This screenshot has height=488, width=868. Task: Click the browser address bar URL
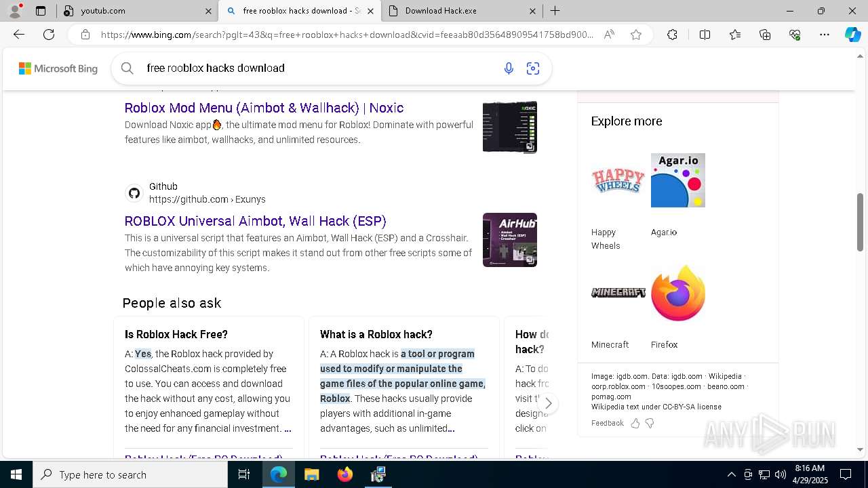pos(347,35)
